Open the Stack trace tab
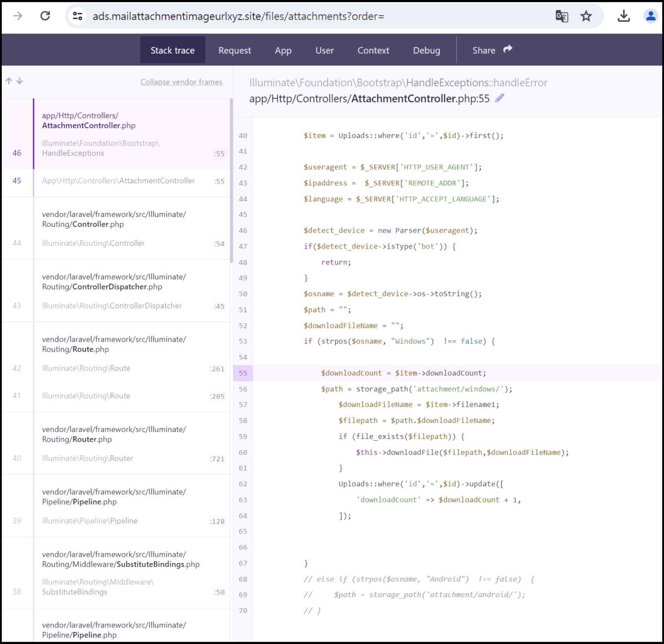The width and height of the screenshot is (664, 644). (172, 50)
